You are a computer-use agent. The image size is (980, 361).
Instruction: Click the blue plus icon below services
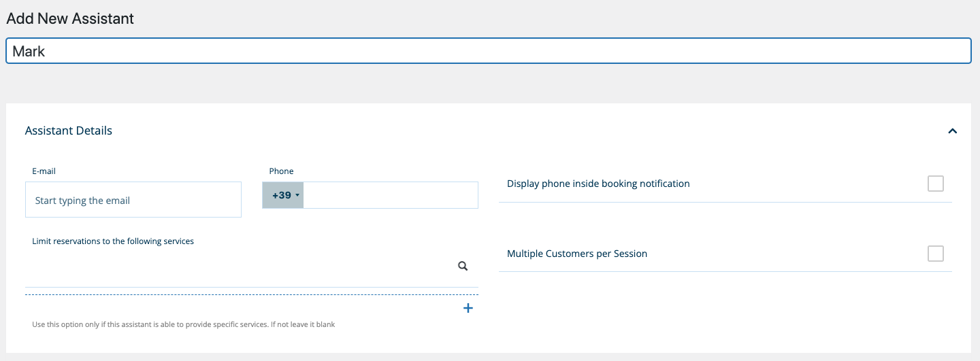(468, 309)
